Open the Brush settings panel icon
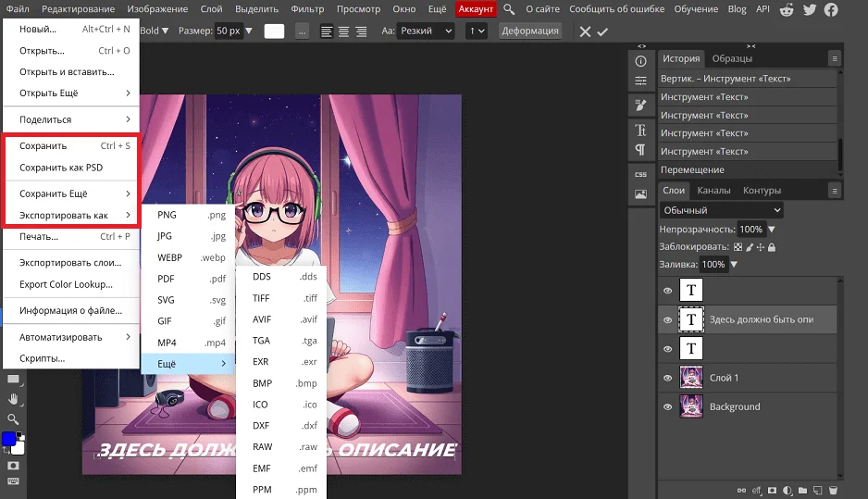 tap(640, 106)
